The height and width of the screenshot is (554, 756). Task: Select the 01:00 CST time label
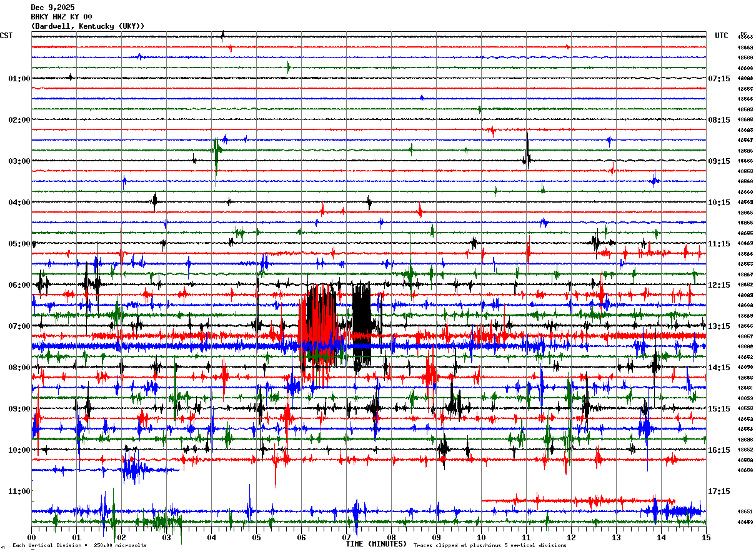pos(19,79)
